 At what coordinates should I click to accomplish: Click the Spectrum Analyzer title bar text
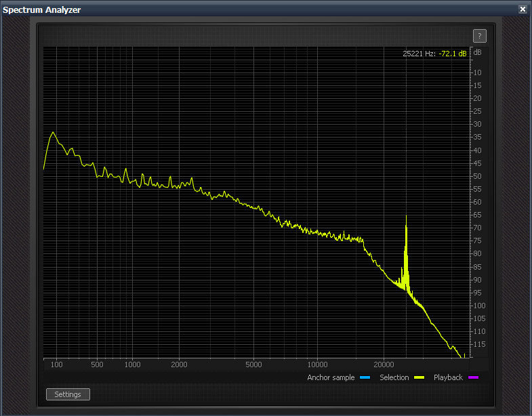42,9
